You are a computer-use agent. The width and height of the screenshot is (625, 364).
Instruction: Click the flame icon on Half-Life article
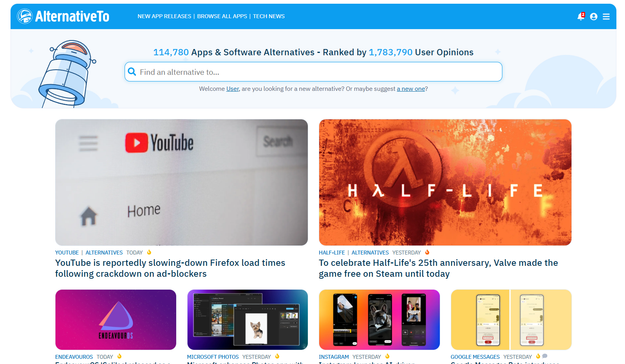click(427, 252)
